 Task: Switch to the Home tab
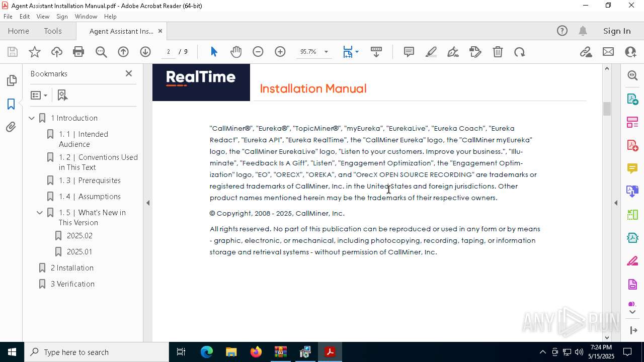point(19,31)
